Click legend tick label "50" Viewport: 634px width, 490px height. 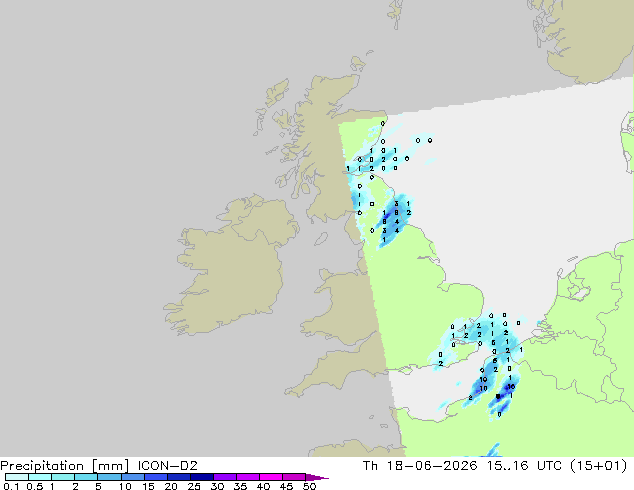[x=309, y=486]
